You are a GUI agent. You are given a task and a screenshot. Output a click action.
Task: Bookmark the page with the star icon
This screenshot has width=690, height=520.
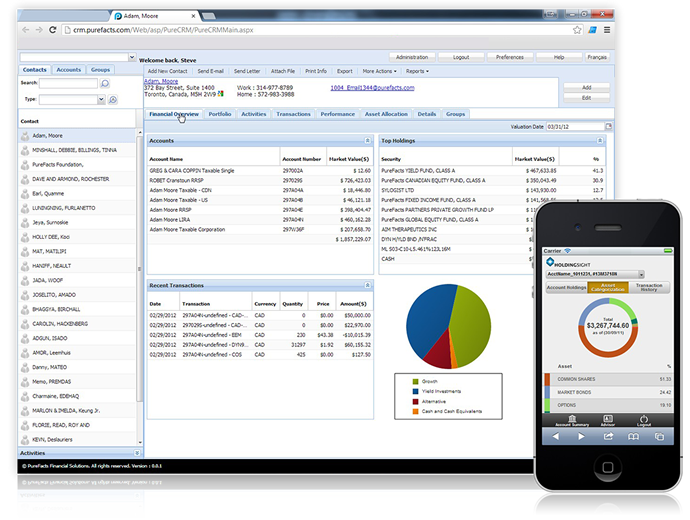pyautogui.click(x=577, y=30)
